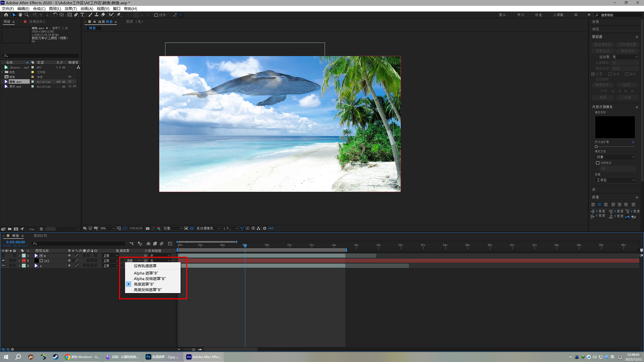Click the snapshot camera icon in viewer
This screenshot has width=644, height=362.
point(148,228)
